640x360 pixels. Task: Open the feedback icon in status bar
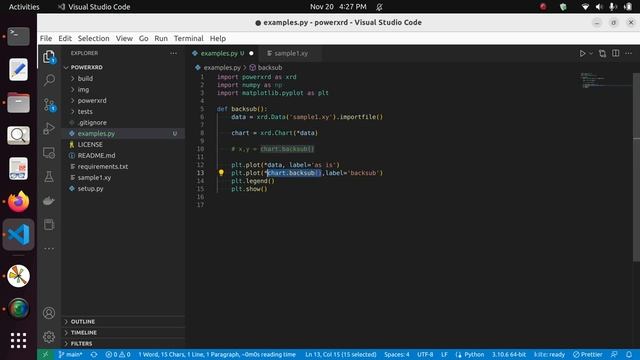(x=614, y=354)
